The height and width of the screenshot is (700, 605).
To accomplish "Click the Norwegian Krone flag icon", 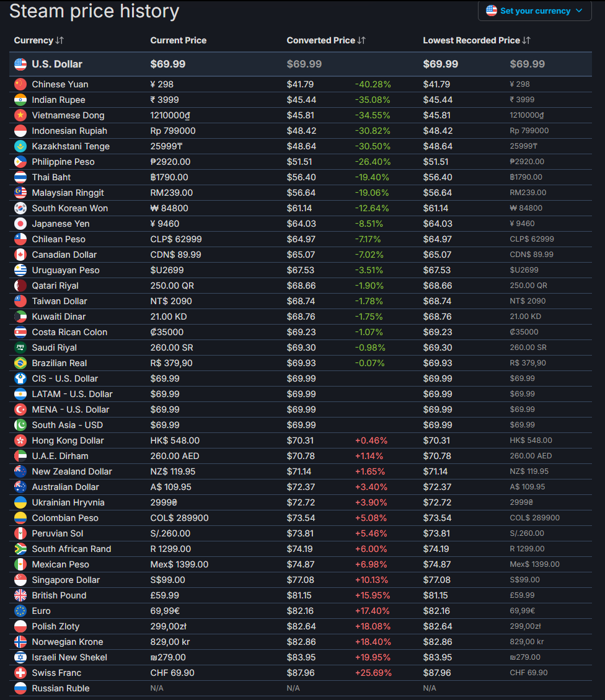I will point(20,642).
